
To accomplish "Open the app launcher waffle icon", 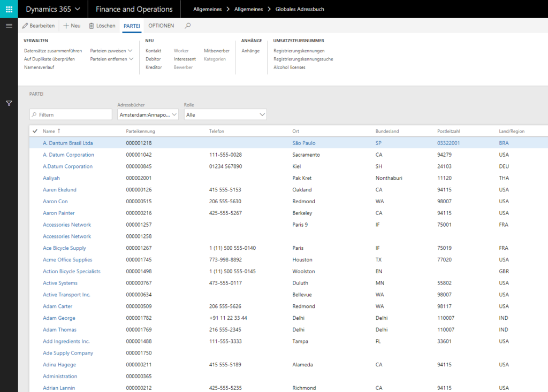I will (x=9, y=9).
